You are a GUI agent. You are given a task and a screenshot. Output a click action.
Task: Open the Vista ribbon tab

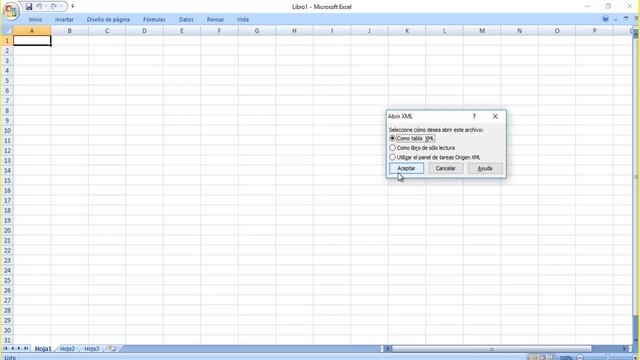pyautogui.click(x=243, y=20)
